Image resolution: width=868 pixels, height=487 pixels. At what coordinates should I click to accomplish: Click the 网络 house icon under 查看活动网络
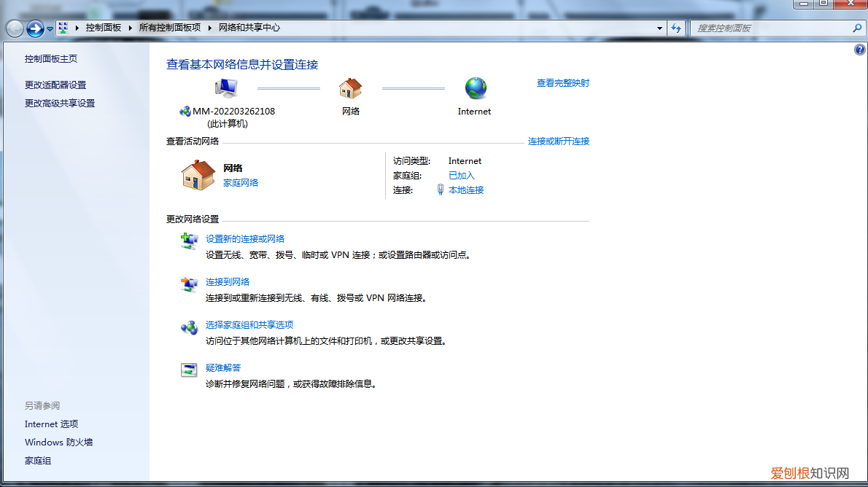coord(197,175)
